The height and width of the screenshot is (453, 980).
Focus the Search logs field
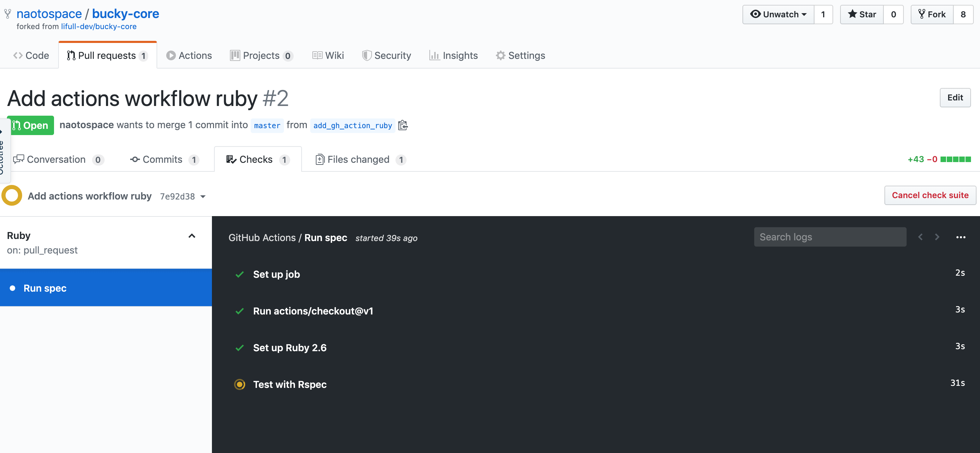(x=830, y=237)
